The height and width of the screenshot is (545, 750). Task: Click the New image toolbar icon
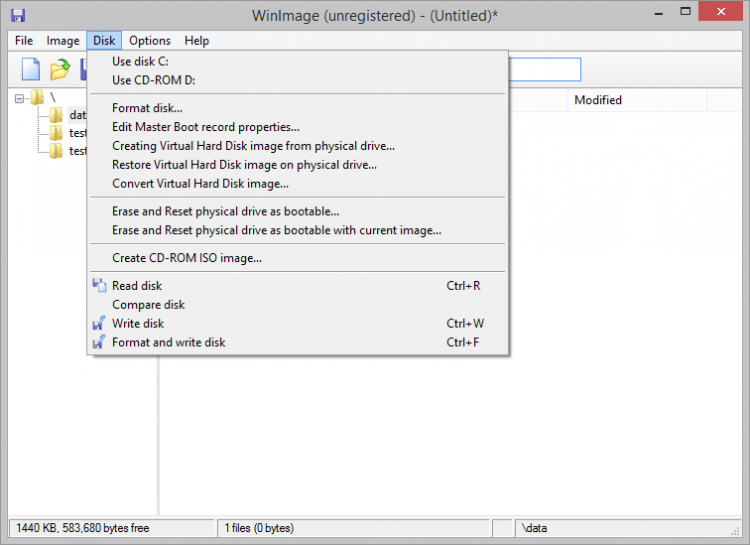pos(31,69)
